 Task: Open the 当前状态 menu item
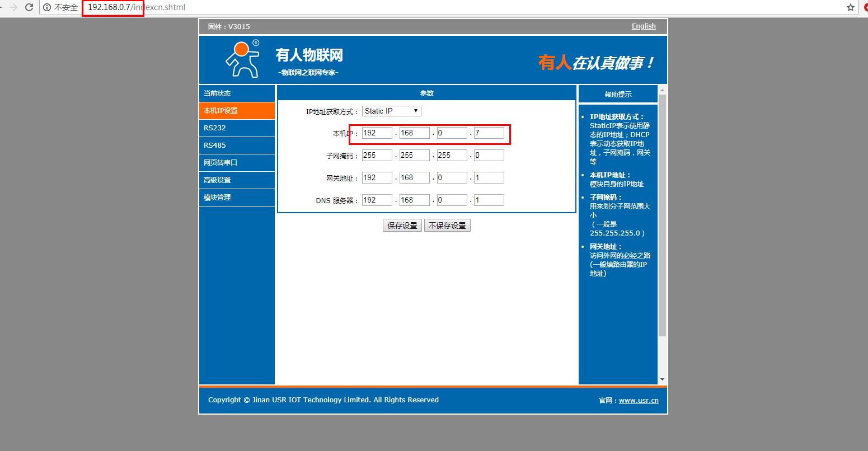[x=237, y=93]
